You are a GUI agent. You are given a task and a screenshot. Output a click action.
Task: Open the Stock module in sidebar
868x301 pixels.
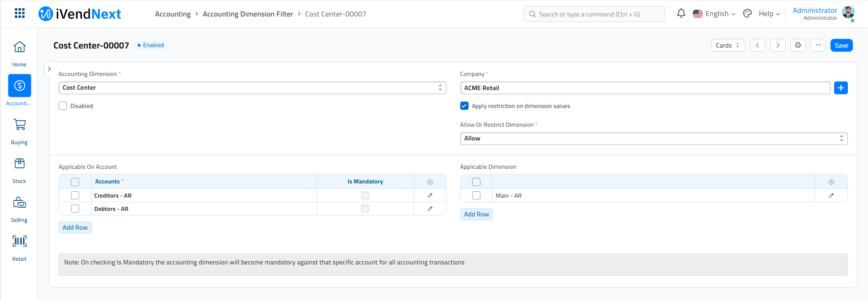19,170
